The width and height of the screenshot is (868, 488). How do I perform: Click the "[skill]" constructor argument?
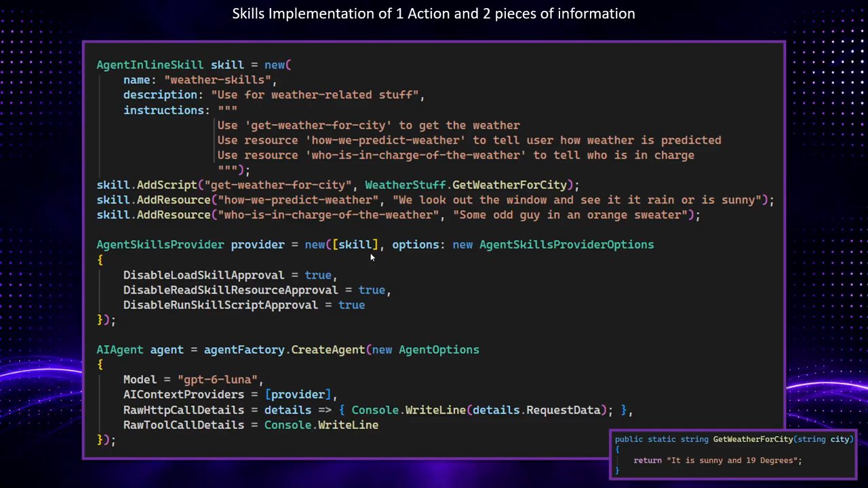355,245
